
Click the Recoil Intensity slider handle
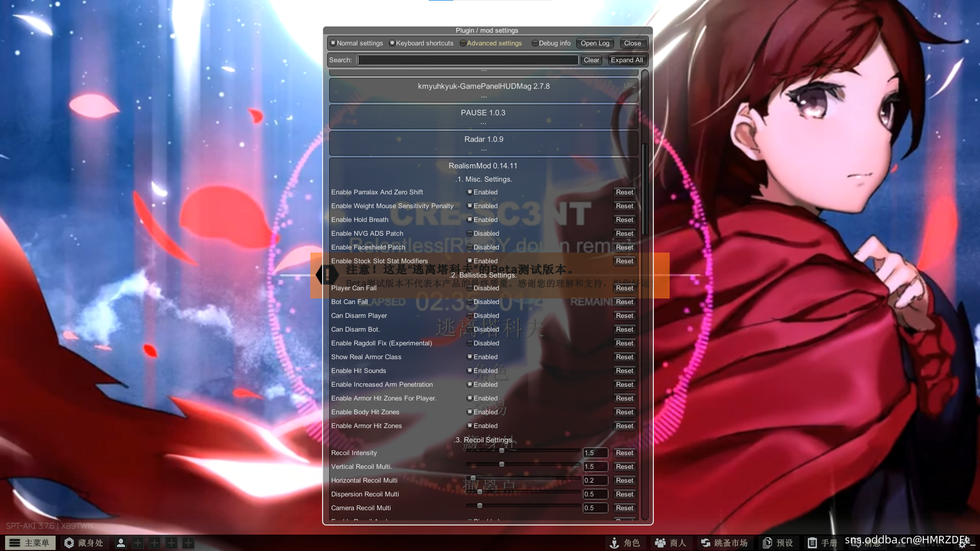pos(502,450)
